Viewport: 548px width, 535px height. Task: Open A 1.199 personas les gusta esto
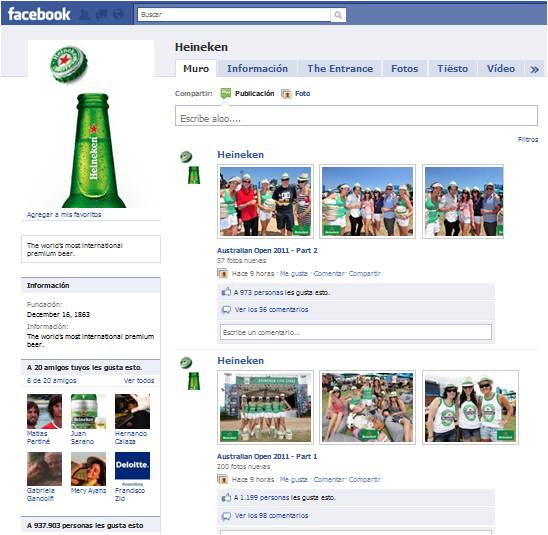point(285,498)
